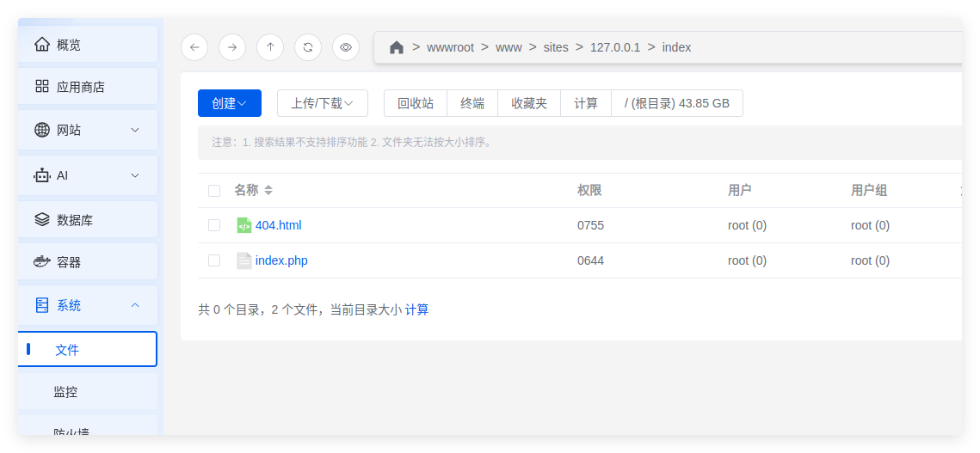Refresh the file list
This screenshot has width=980, height=453.
308,47
